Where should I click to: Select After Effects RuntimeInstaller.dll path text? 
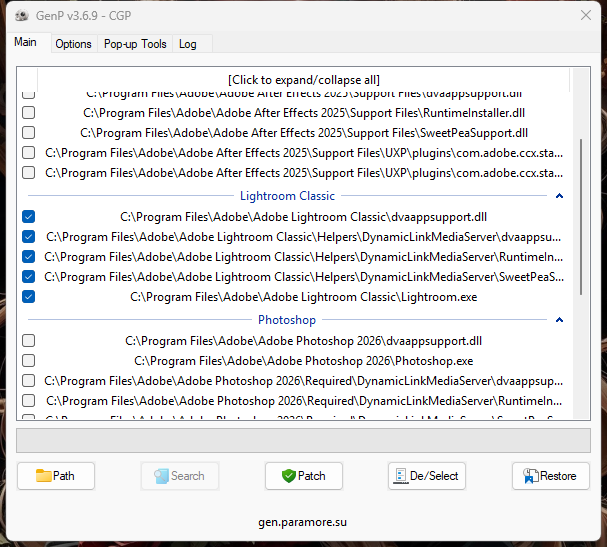pos(304,113)
